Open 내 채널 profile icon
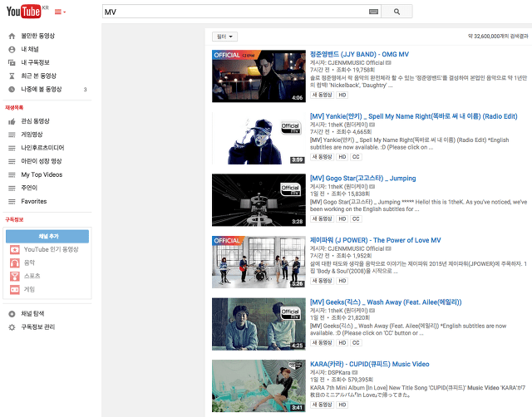 point(12,50)
